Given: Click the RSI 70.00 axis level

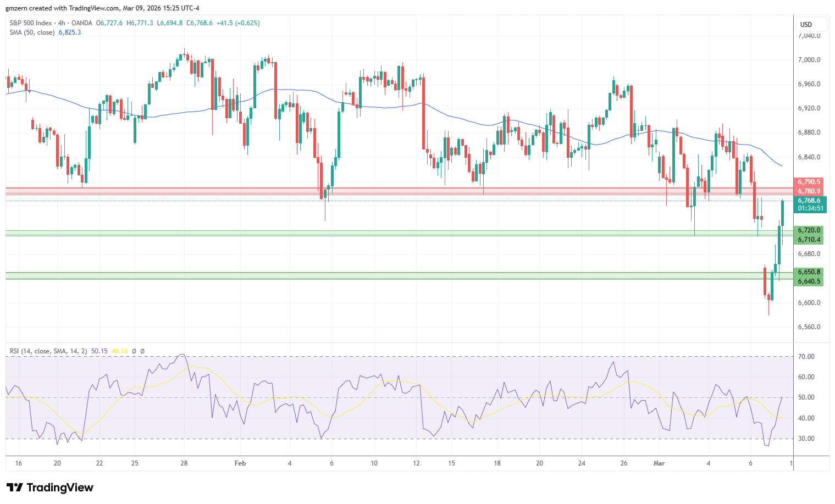Looking at the screenshot, I should (x=806, y=357).
